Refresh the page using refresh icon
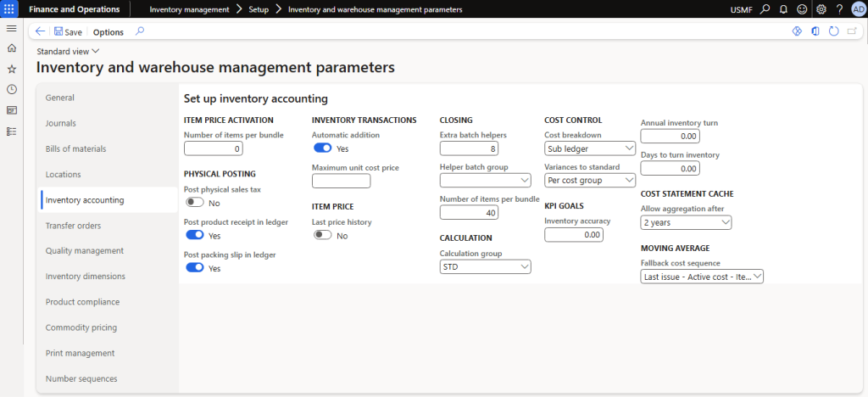 833,31
